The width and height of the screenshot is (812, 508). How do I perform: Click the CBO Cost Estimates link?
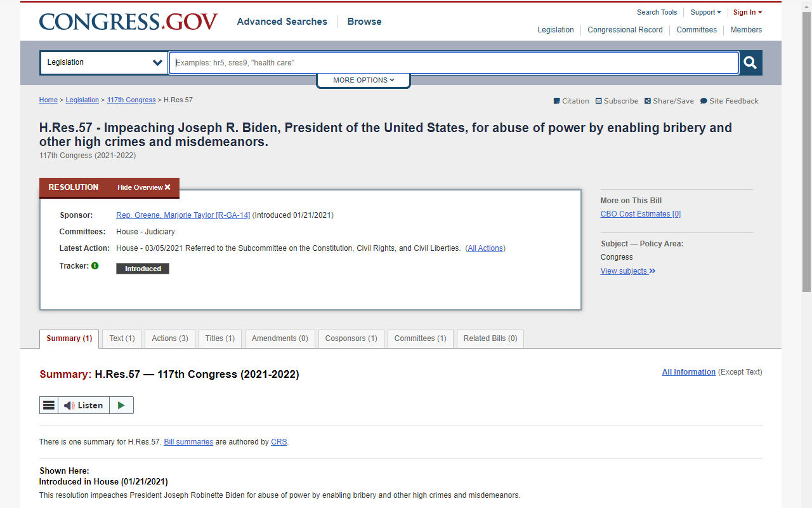pyautogui.click(x=640, y=214)
